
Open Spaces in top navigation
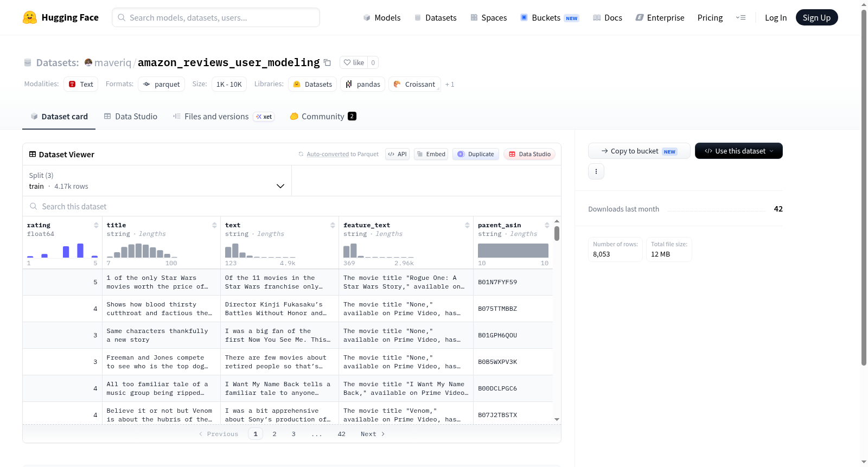pos(489,17)
